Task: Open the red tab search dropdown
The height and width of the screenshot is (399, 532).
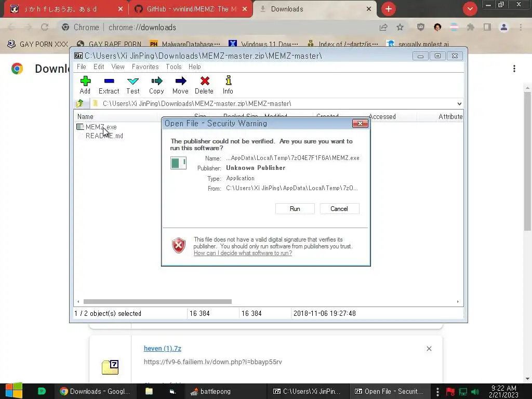Action: [470, 9]
